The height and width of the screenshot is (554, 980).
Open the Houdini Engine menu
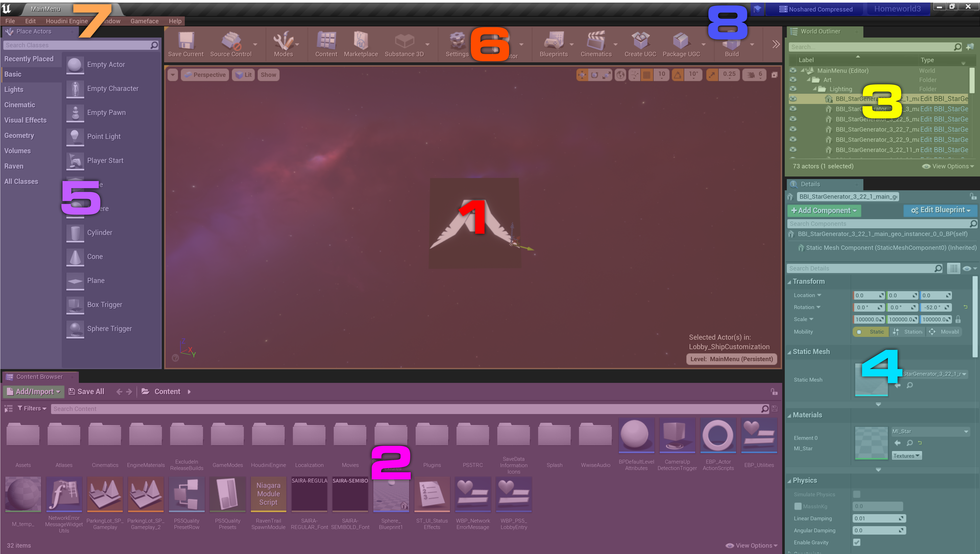point(67,21)
